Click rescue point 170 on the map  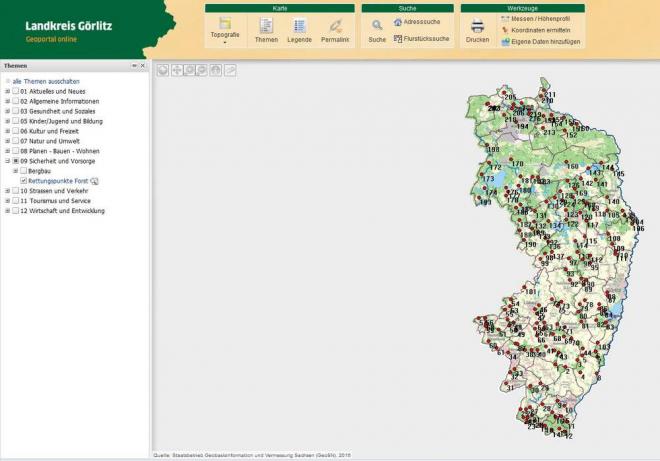(x=511, y=160)
